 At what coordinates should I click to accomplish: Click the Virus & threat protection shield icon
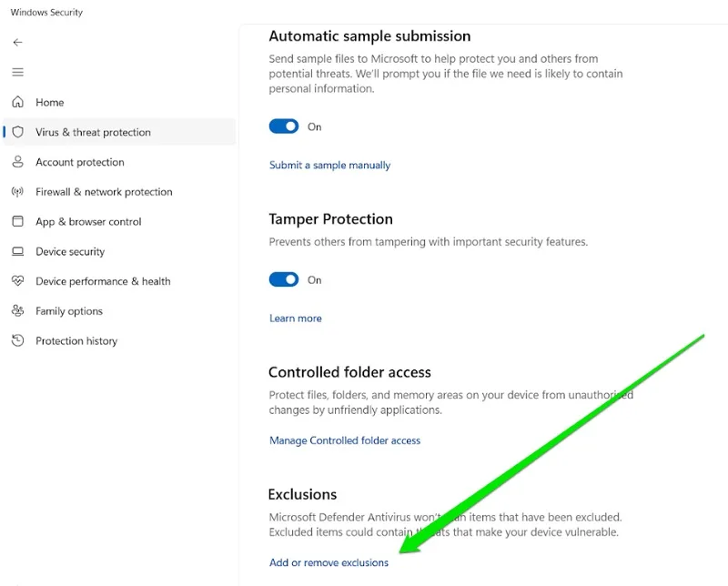tap(17, 132)
